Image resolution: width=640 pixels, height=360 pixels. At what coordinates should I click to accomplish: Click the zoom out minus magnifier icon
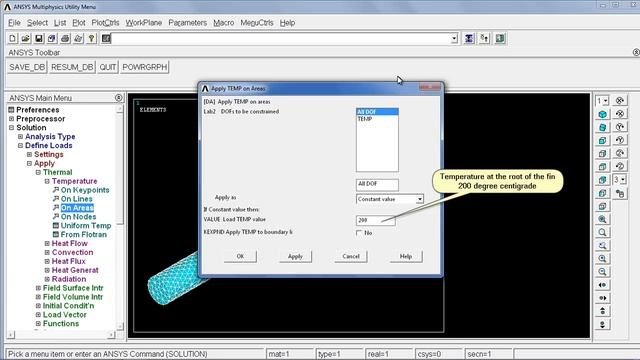[602, 271]
